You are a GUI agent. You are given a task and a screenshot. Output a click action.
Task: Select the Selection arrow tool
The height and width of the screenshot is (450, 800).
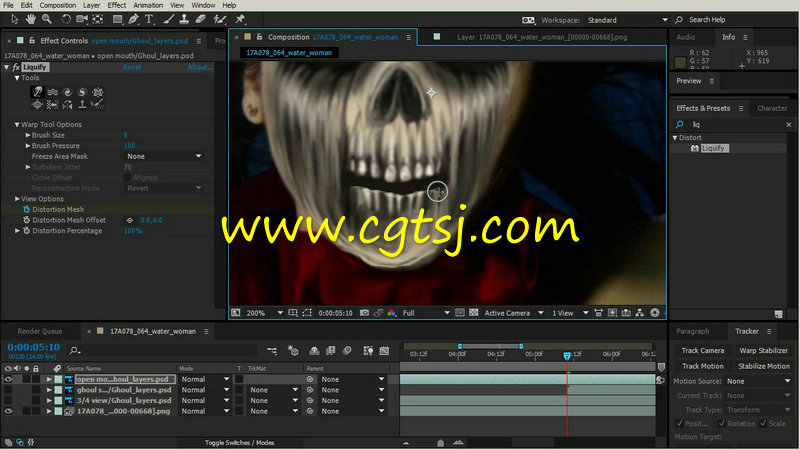14,19
